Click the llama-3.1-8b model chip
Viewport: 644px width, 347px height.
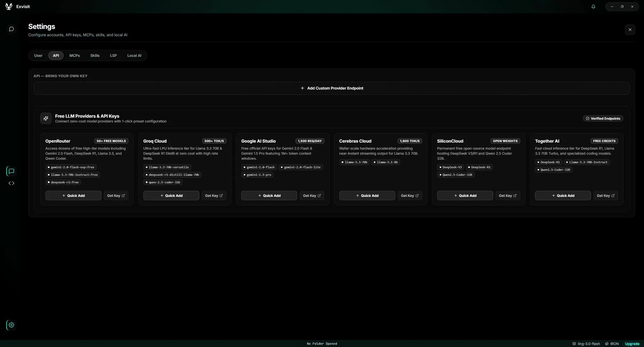pos(386,162)
